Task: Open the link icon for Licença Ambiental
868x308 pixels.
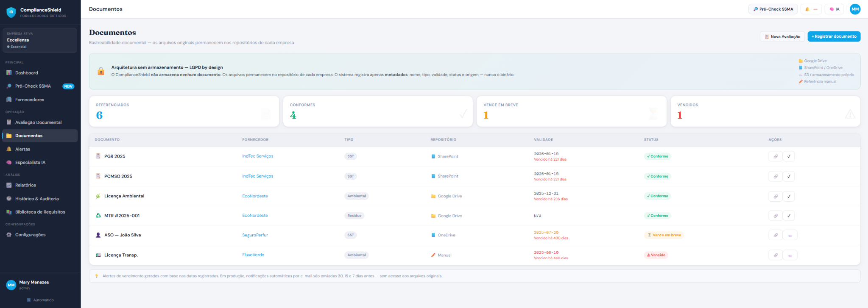Action: pos(775,196)
